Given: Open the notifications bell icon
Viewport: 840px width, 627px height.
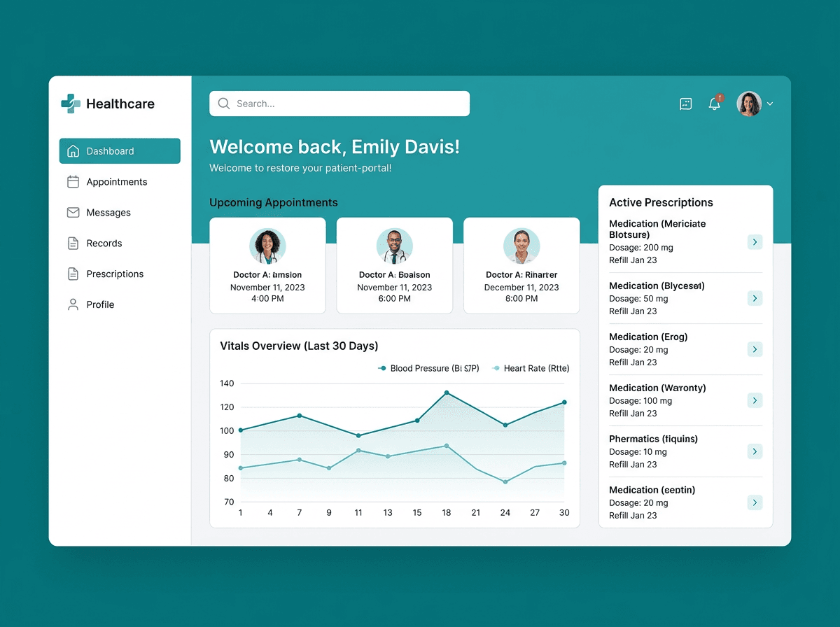Looking at the screenshot, I should pos(714,104).
